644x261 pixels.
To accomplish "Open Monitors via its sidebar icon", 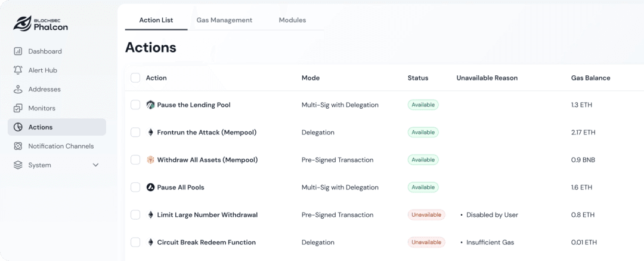I will pos(18,108).
